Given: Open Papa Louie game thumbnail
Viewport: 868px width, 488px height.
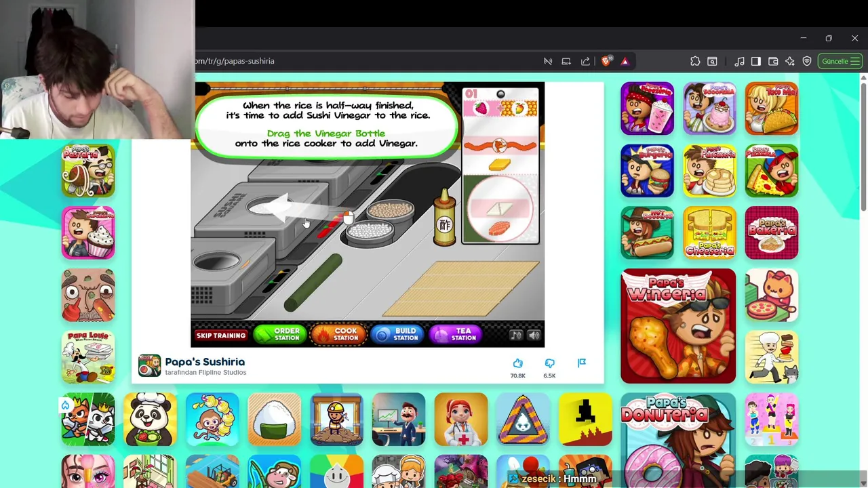Looking at the screenshot, I should (88, 357).
